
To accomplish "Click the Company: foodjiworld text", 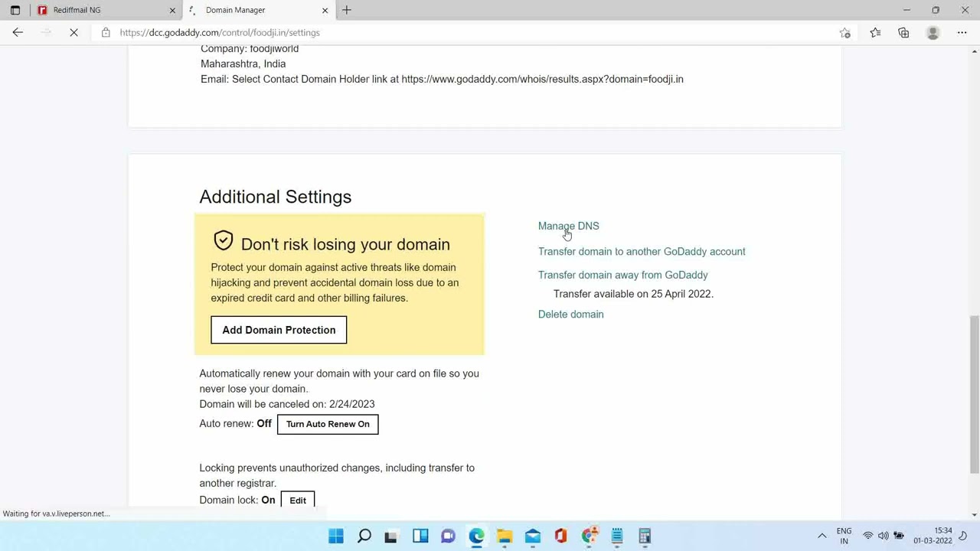I will (x=250, y=49).
